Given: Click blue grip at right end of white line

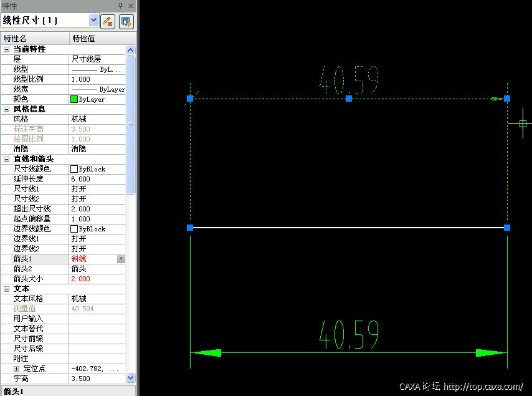Looking at the screenshot, I should click(507, 228).
